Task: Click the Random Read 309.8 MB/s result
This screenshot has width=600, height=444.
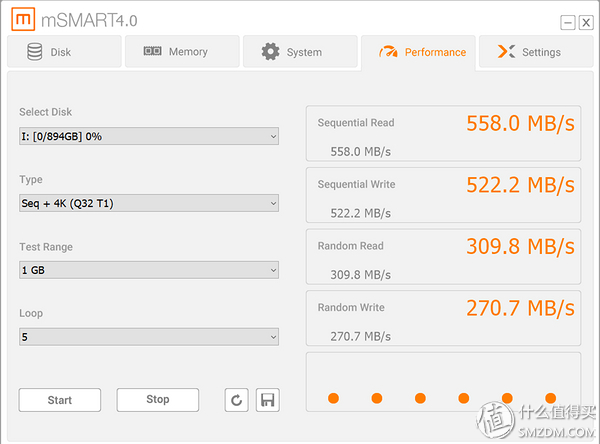Action: (x=520, y=246)
